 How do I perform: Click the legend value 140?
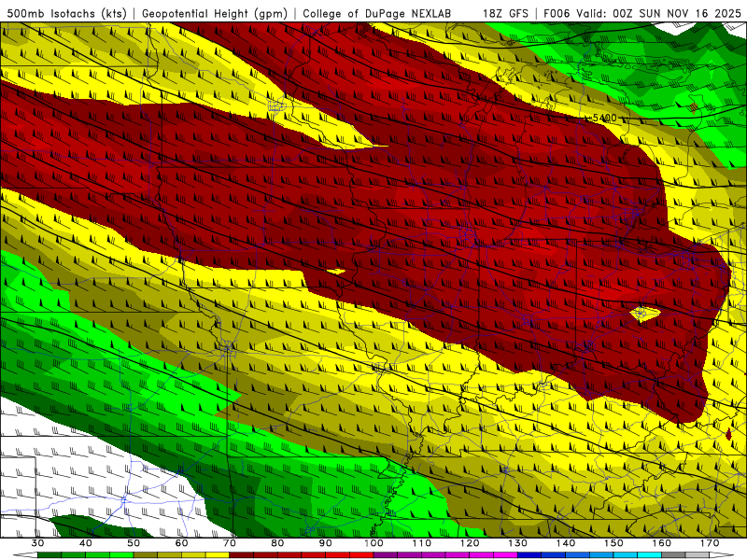566,543
